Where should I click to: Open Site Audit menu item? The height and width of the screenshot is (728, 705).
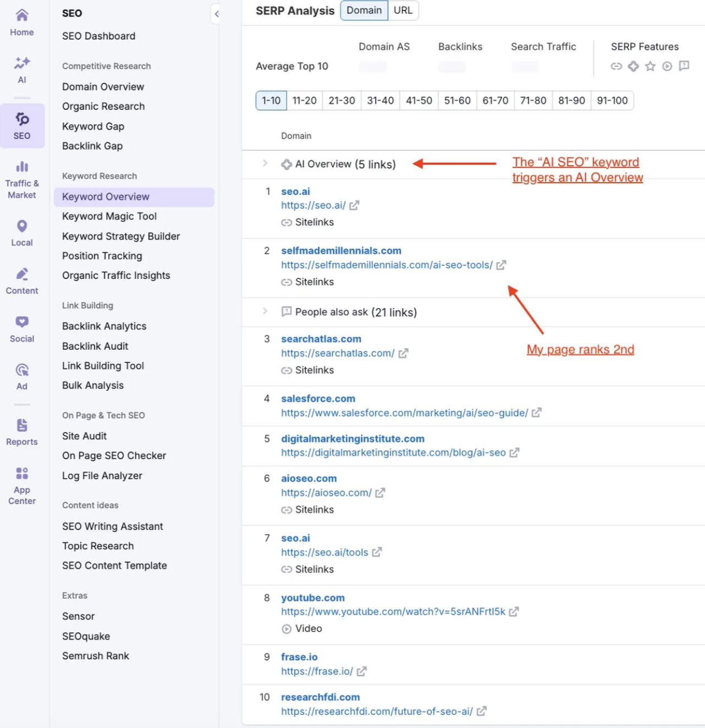click(x=85, y=436)
